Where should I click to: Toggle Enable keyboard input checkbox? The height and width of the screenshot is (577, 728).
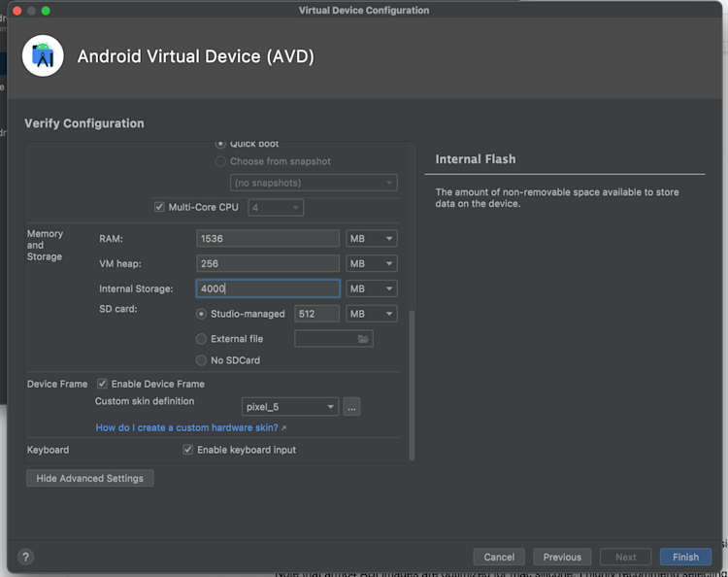pyautogui.click(x=188, y=449)
